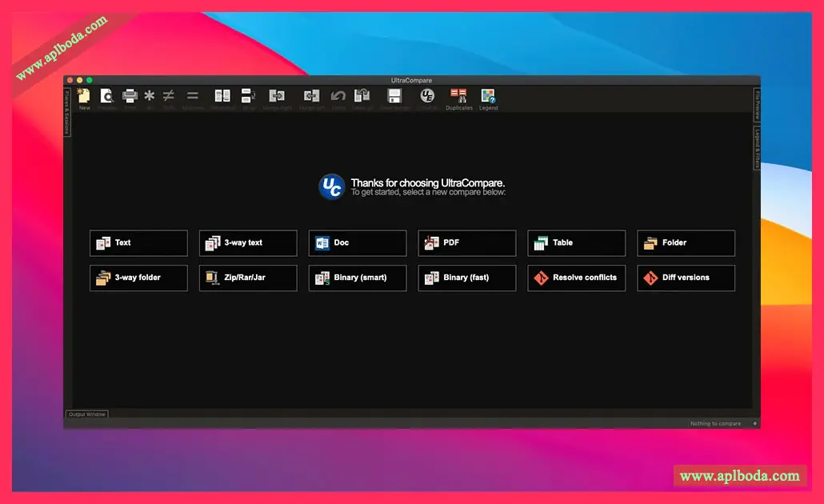
Task: Start a 3-way text compare
Action: 248,243
